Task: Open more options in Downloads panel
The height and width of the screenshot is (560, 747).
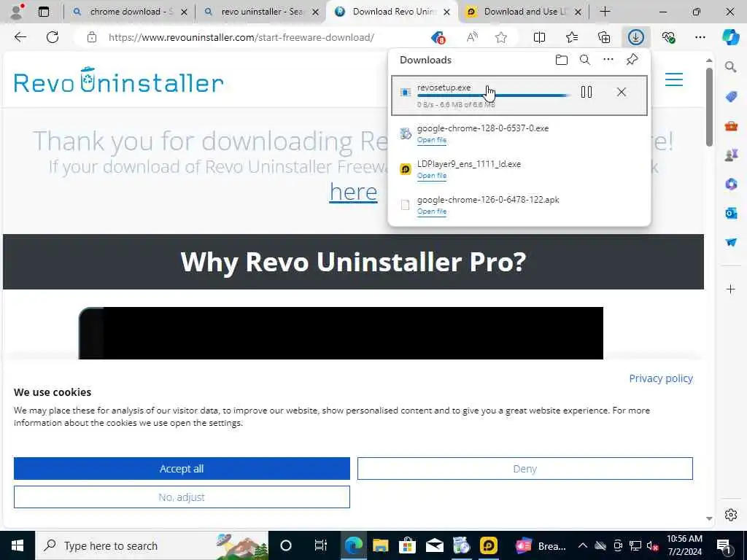Action: (x=608, y=60)
